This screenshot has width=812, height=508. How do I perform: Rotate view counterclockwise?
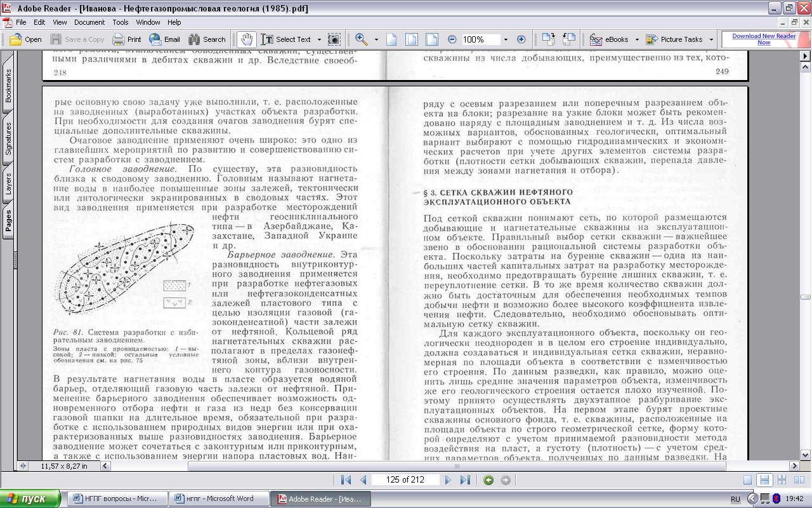pyautogui.click(x=569, y=39)
